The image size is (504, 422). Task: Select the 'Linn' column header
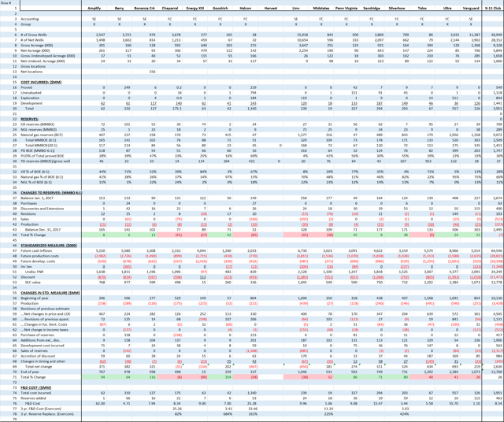click(296, 9)
